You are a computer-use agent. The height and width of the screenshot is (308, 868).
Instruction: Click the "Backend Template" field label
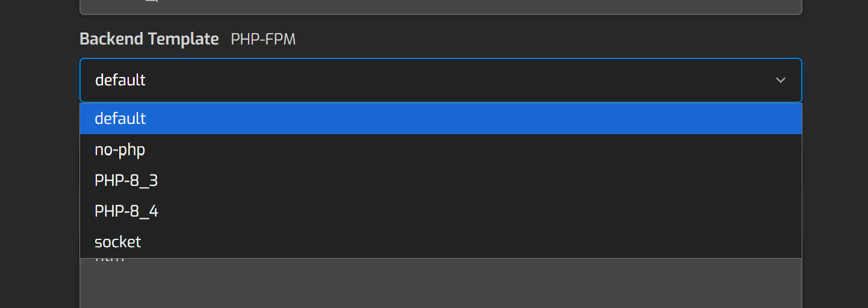[x=149, y=39]
